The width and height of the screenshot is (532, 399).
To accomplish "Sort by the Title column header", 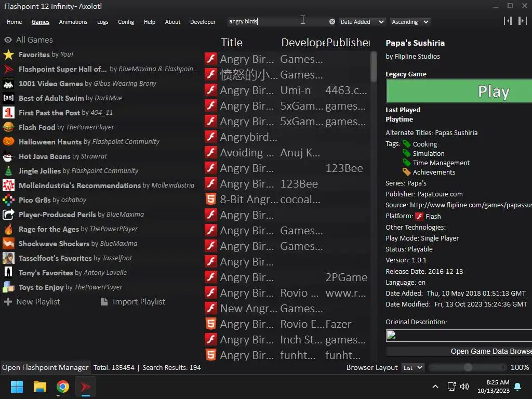I will pyautogui.click(x=232, y=43).
